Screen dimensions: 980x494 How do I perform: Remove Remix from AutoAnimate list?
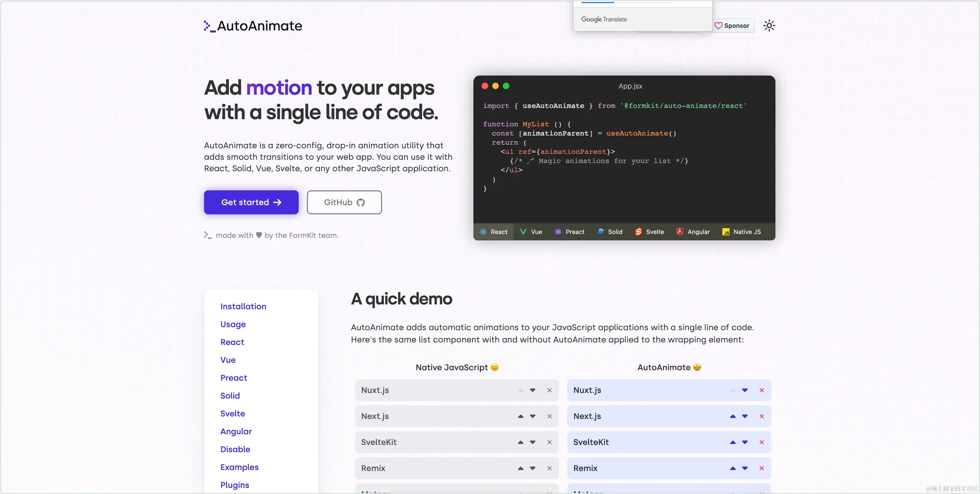pos(762,468)
